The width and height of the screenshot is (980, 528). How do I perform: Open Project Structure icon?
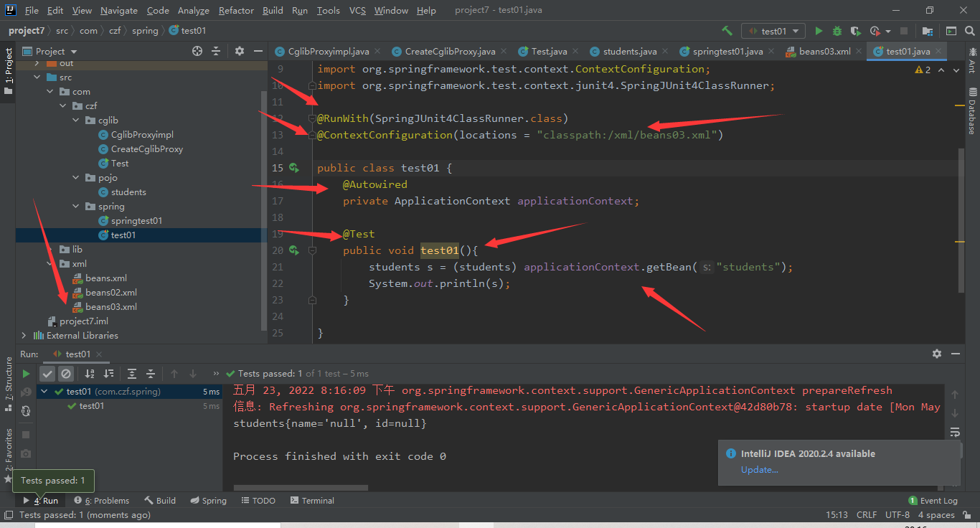(x=928, y=31)
